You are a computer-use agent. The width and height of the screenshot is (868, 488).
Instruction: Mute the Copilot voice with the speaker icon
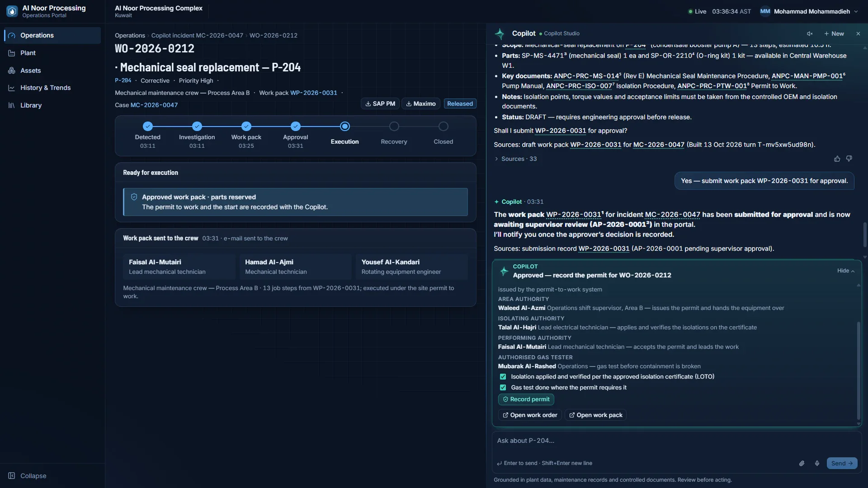pyautogui.click(x=810, y=33)
